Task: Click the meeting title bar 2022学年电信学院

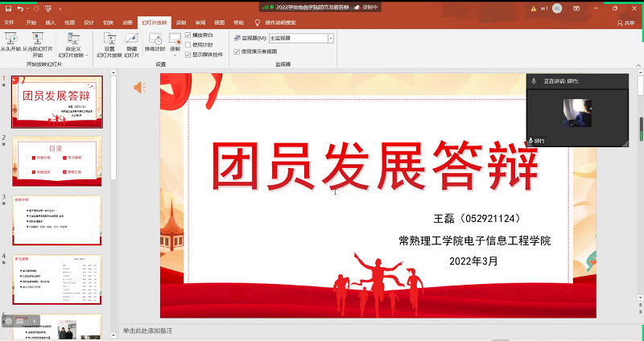Action: [312, 7]
